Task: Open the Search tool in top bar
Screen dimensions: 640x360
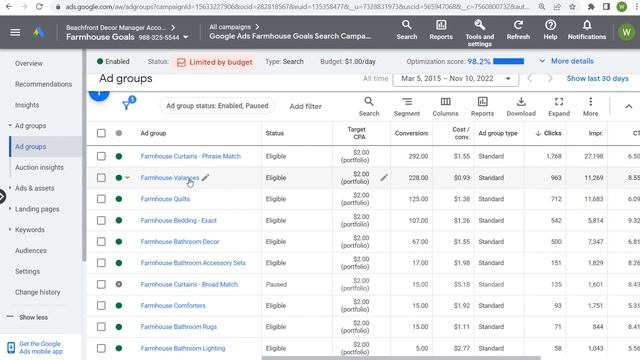Action: pos(407,30)
